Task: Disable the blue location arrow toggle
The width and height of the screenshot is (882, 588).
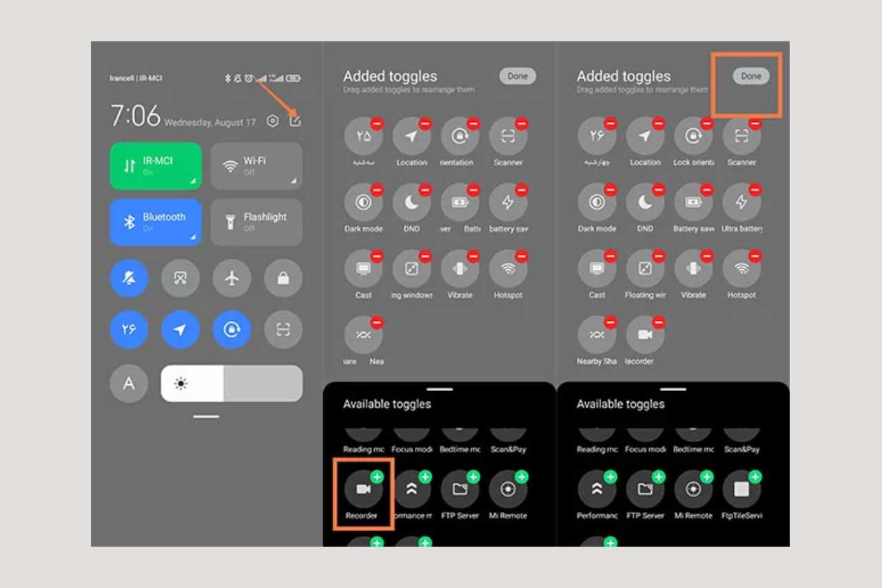Action: click(x=181, y=330)
